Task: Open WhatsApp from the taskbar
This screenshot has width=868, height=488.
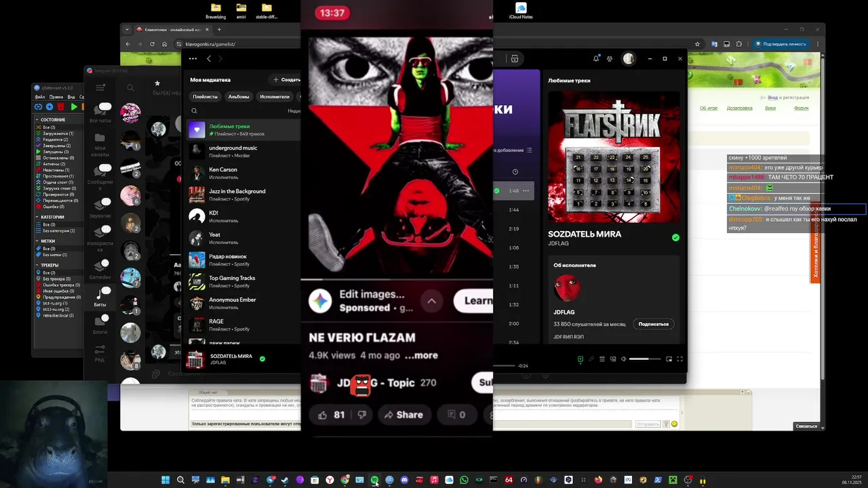Action: click(464, 480)
